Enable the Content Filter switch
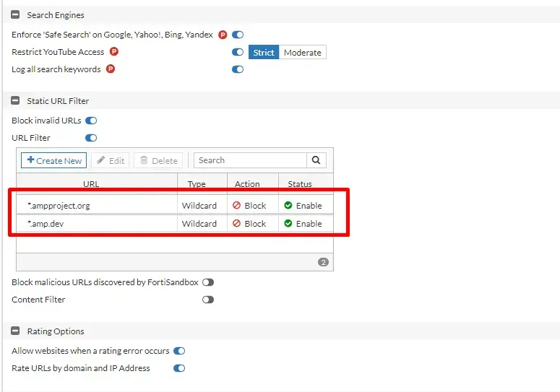 208,300
